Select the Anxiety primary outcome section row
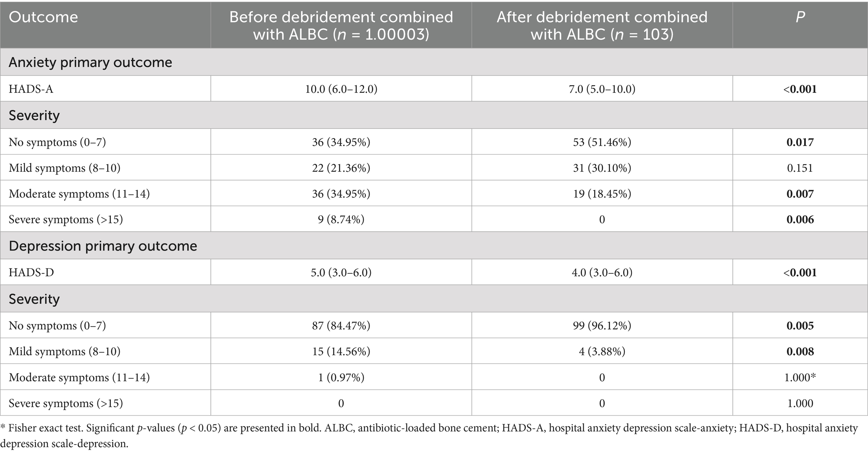Screen dimensions: 868x453 pos(90,63)
